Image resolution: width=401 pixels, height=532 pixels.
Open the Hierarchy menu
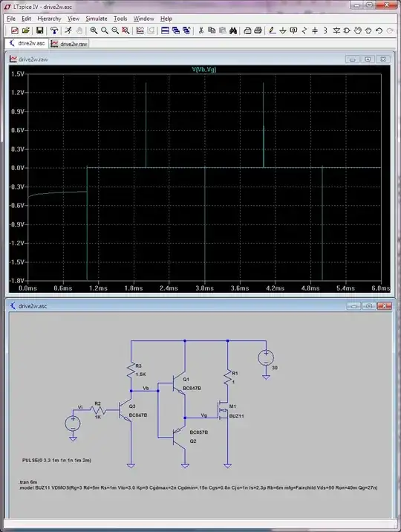[49, 19]
